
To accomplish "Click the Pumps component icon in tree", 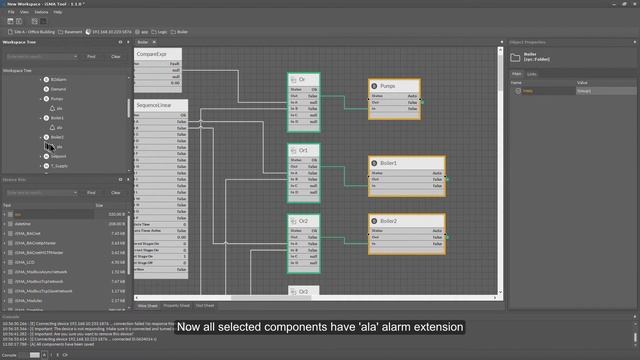I will tap(47, 99).
